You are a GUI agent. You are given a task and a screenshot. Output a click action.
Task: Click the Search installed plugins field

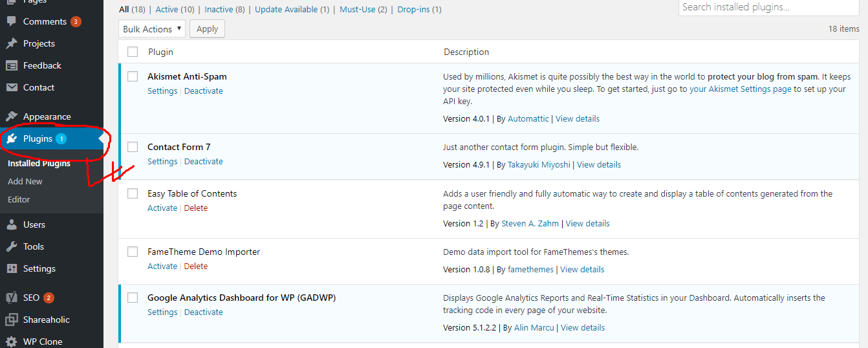(769, 7)
